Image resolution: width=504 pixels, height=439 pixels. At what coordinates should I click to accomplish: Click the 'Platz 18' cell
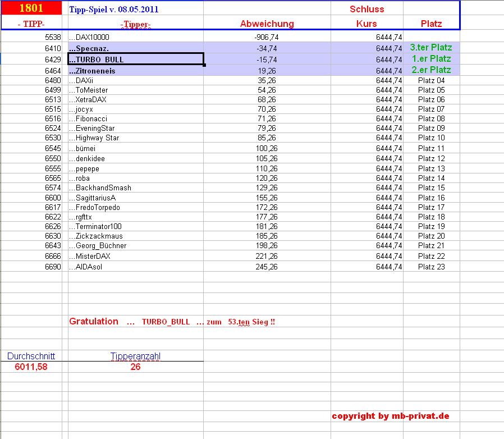[x=432, y=217]
